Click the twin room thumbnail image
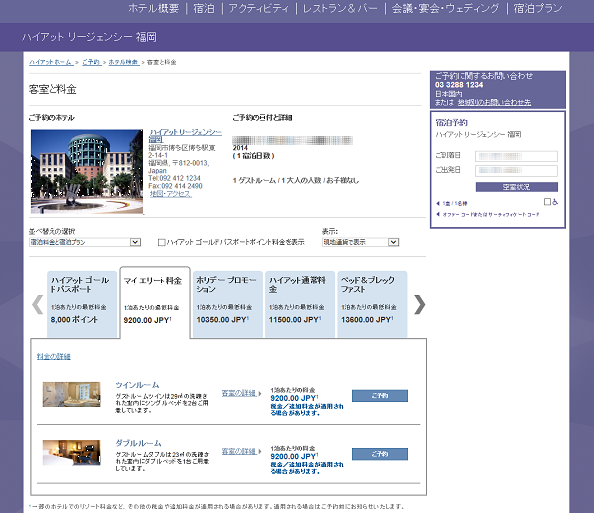The height and width of the screenshot is (513, 594). coord(72,394)
